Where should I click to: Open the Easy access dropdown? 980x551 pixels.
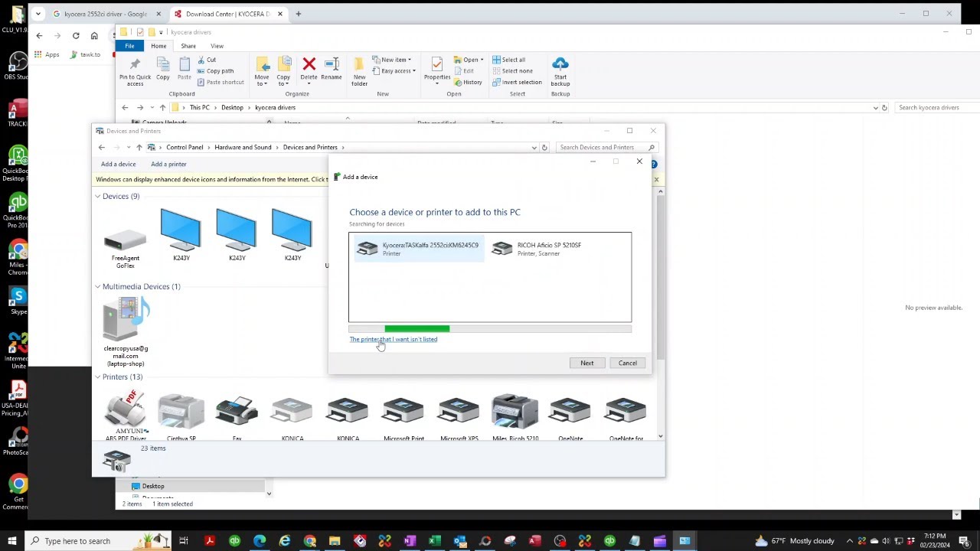(394, 71)
